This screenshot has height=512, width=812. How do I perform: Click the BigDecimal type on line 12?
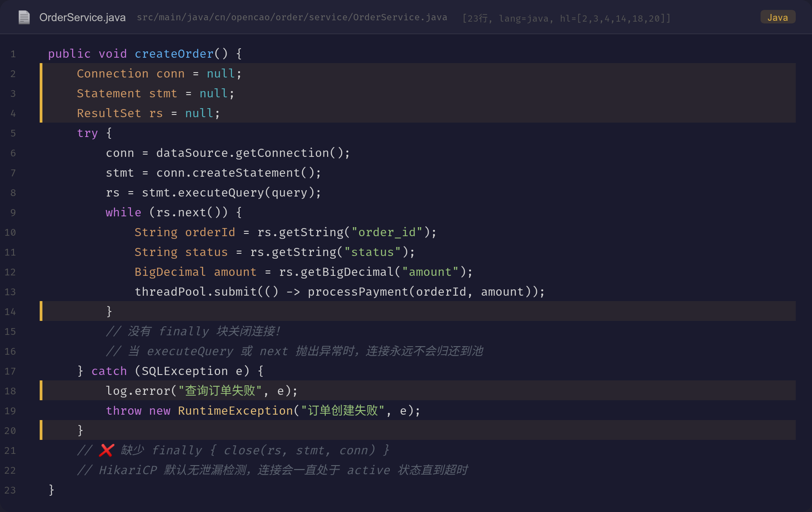(x=170, y=272)
